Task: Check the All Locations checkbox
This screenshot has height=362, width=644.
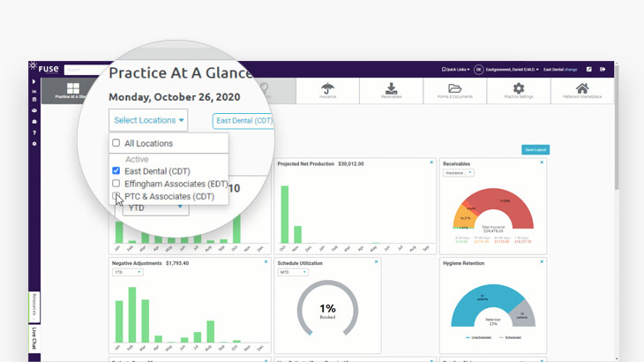Action: pyautogui.click(x=116, y=143)
